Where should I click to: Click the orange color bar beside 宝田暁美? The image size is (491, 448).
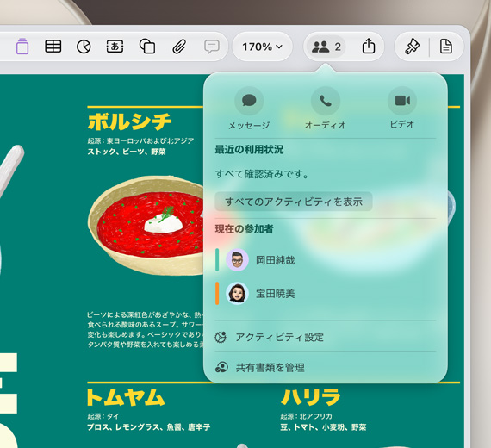[217, 294]
